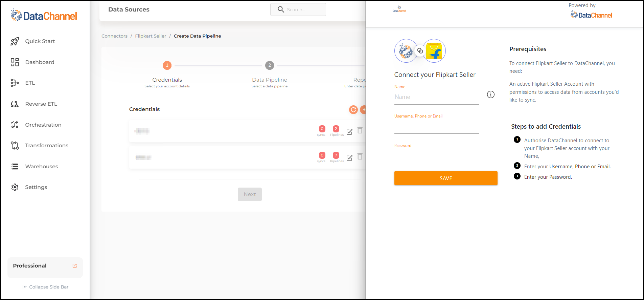This screenshot has width=644, height=300.
Task: Click the DataChannel logo in the sidebar
Action: coord(44,15)
